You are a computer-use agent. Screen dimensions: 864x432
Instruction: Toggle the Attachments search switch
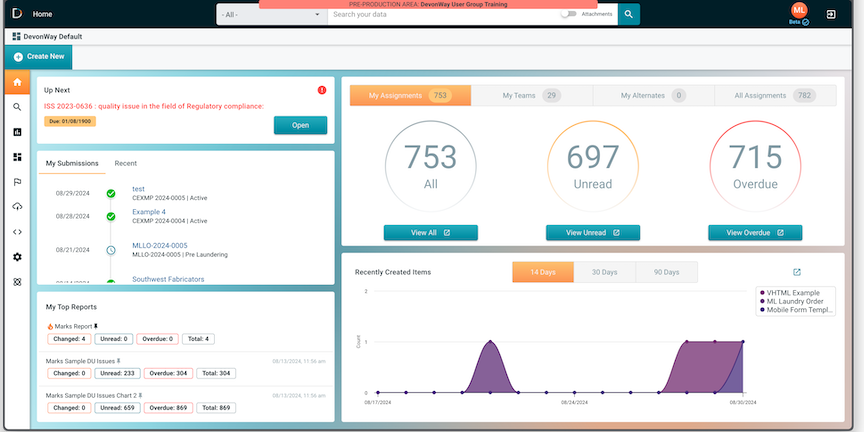568,14
